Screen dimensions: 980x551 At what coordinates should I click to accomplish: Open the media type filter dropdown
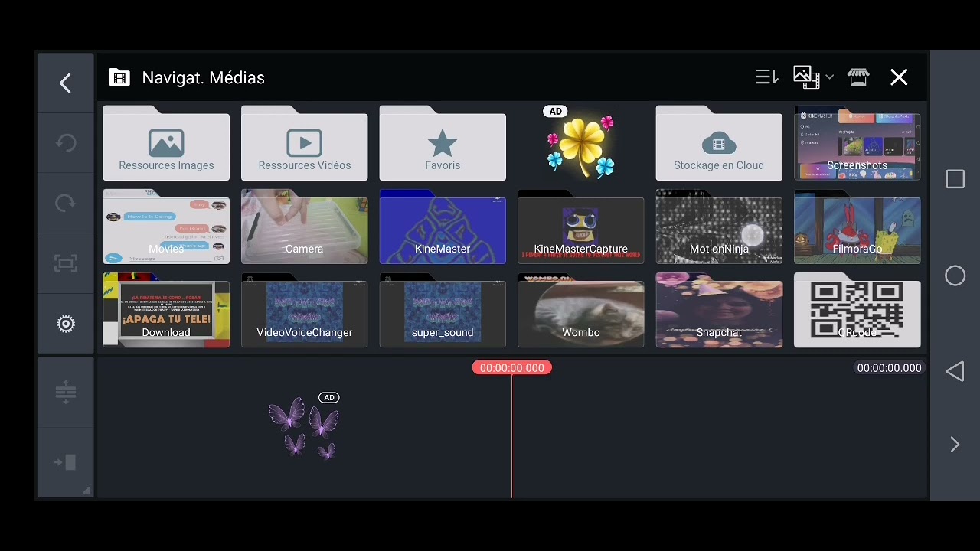pyautogui.click(x=812, y=77)
